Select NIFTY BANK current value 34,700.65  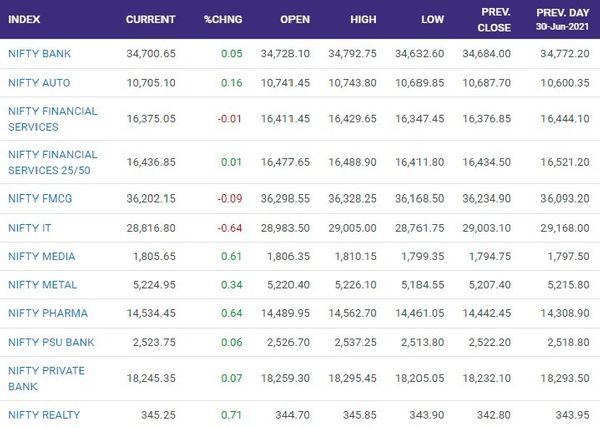(151, 54)
